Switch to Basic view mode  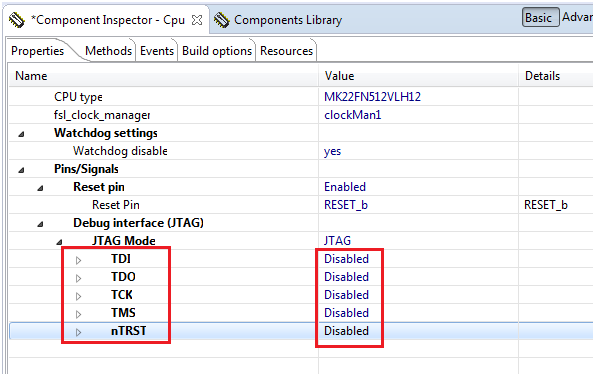[x=541, y=18]
